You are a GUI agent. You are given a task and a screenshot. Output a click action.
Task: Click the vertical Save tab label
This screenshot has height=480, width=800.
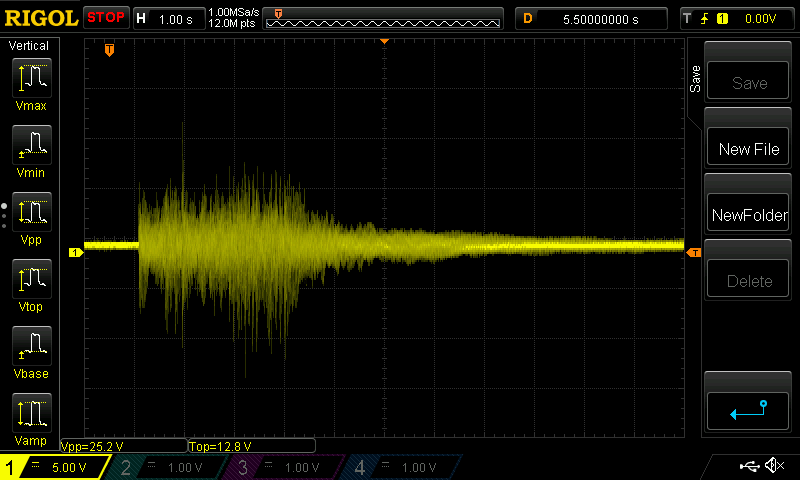(x=695, y=79)
